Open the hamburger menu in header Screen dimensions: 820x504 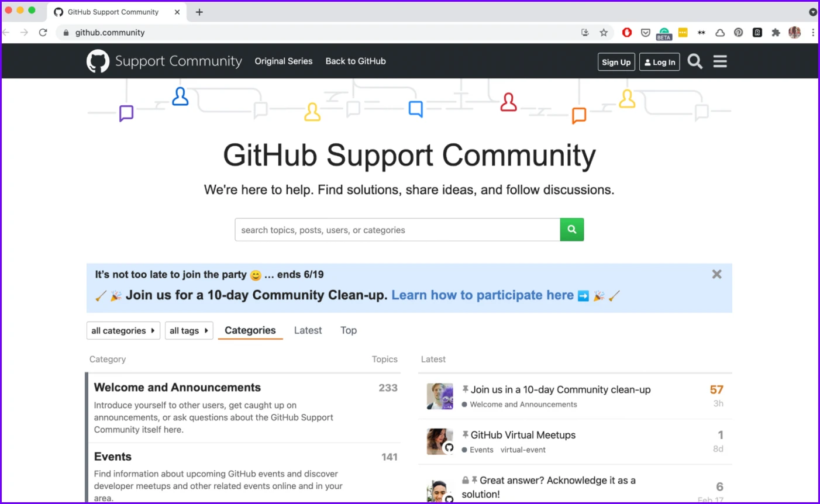point(720,61)
